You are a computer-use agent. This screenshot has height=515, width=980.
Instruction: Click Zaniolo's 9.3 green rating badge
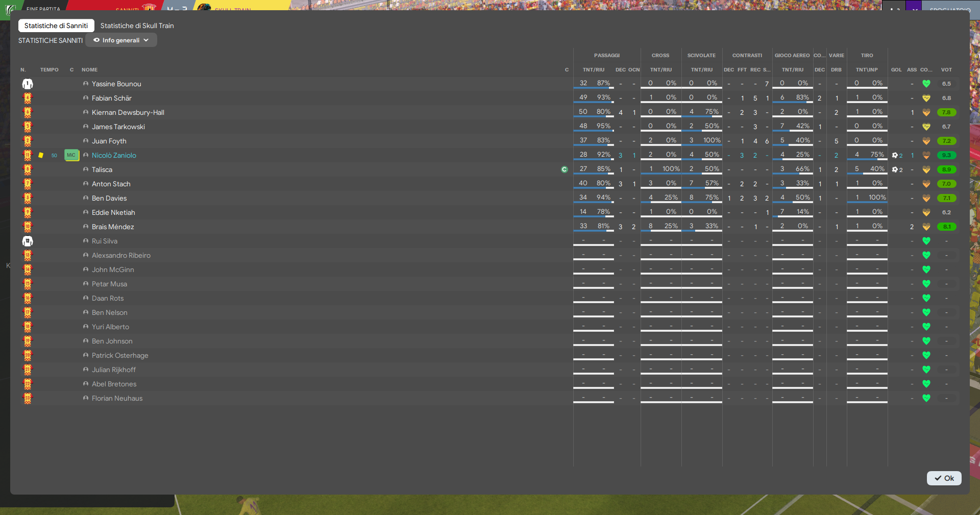946,155
